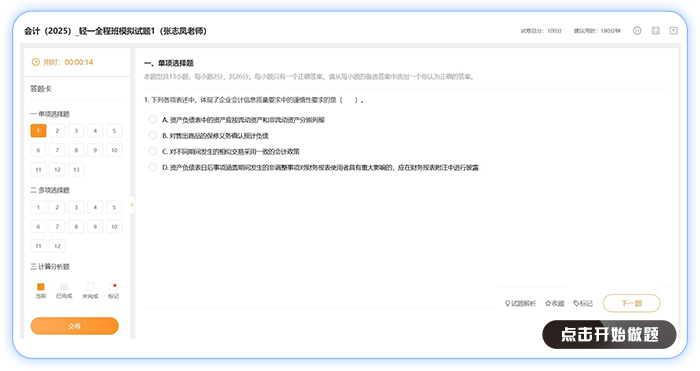
Task: Jump to multiple-choice question 2
Action: click(57, 207)
